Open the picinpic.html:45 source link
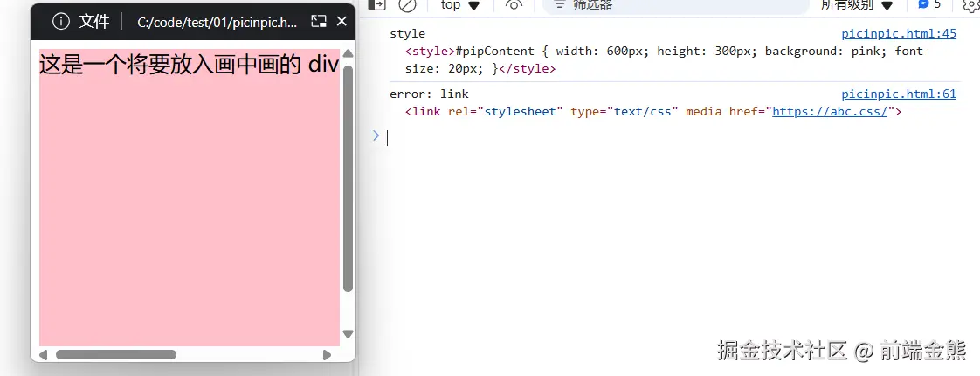This screenshot has height=376, width=980. [x=899, y=34]
